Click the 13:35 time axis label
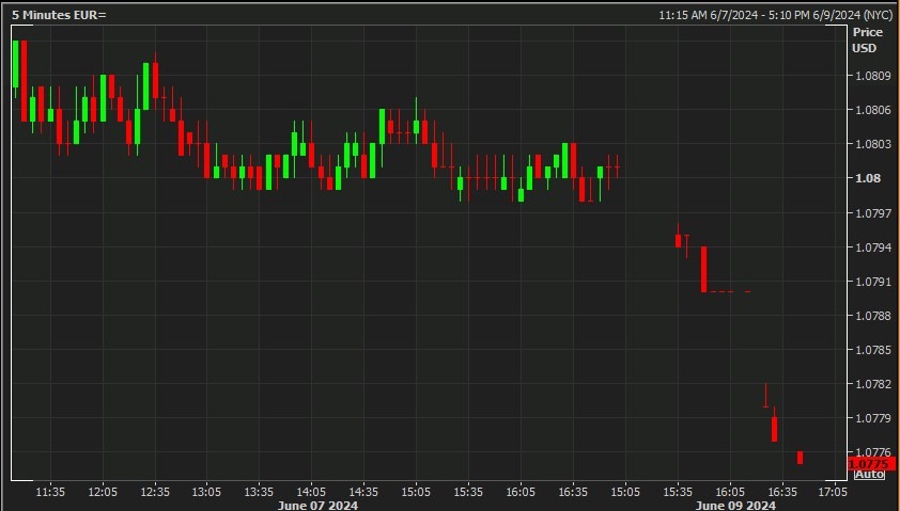The height and width of the screenshot is (511, 900). (x=259, y=492)
